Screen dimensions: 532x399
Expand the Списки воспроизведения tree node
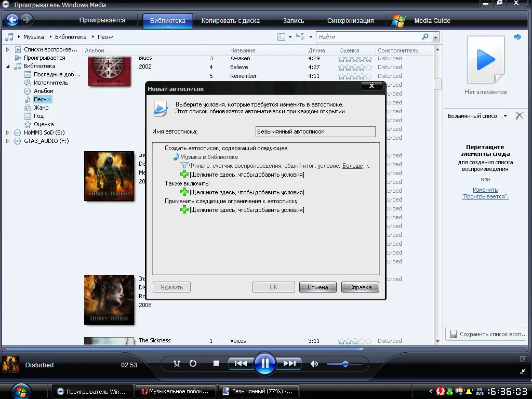(7, 49)
